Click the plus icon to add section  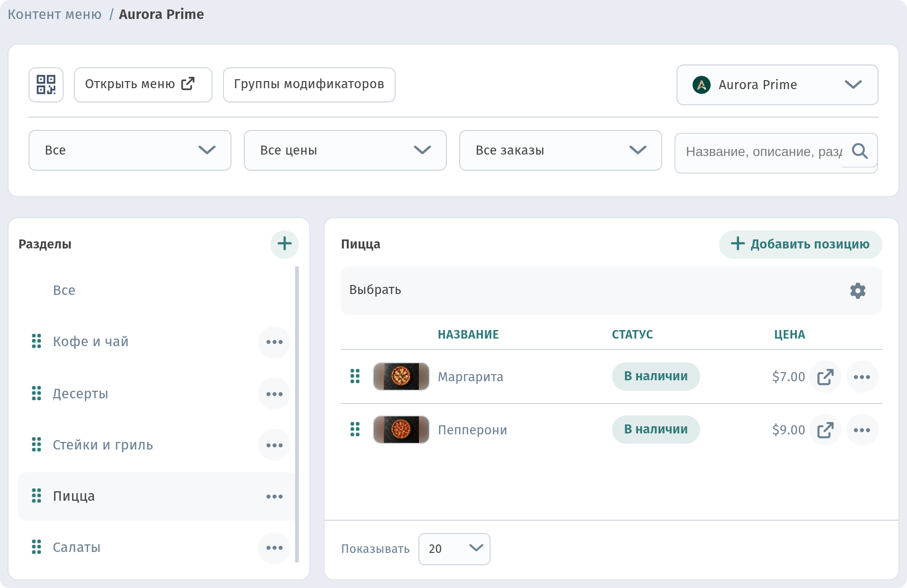(x=285, y=244)
